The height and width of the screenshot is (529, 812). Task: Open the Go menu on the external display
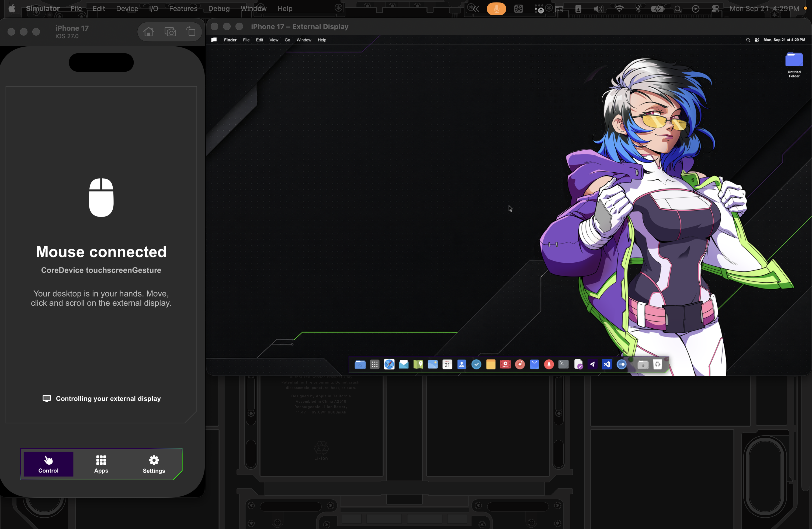pyautogui.click(x=287, y=40)
